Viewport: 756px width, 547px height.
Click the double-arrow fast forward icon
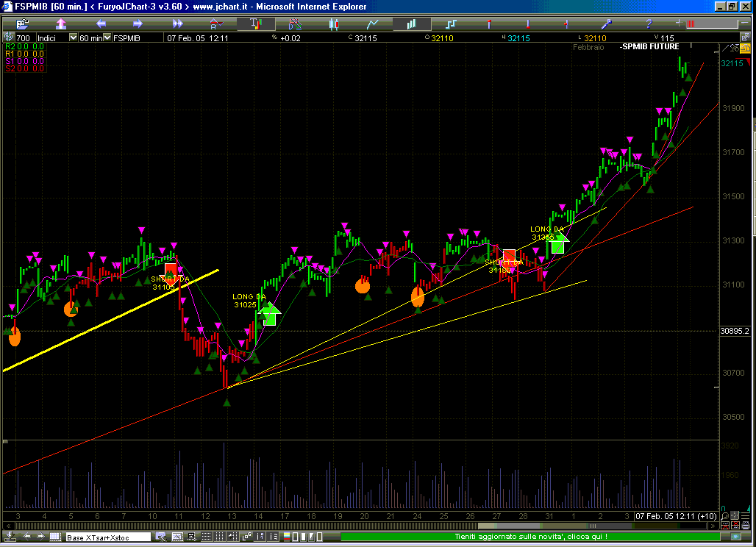pos(176,24)
